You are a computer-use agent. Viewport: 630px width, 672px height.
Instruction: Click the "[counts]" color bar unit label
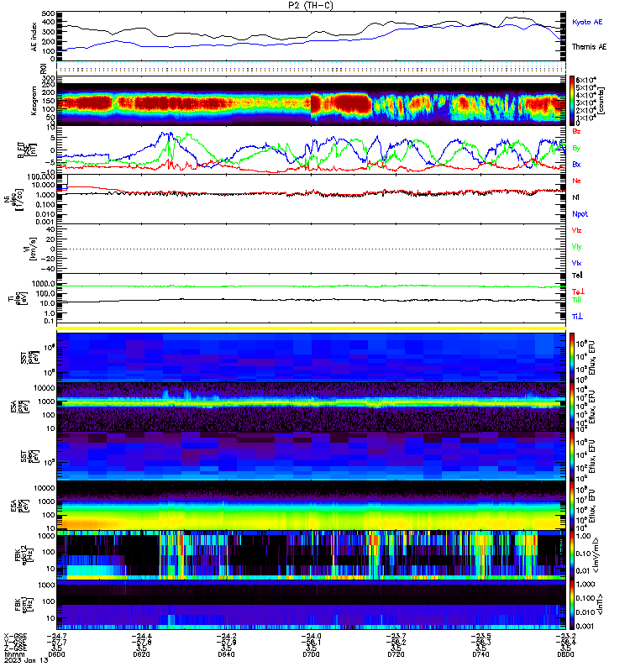point(601,101)
